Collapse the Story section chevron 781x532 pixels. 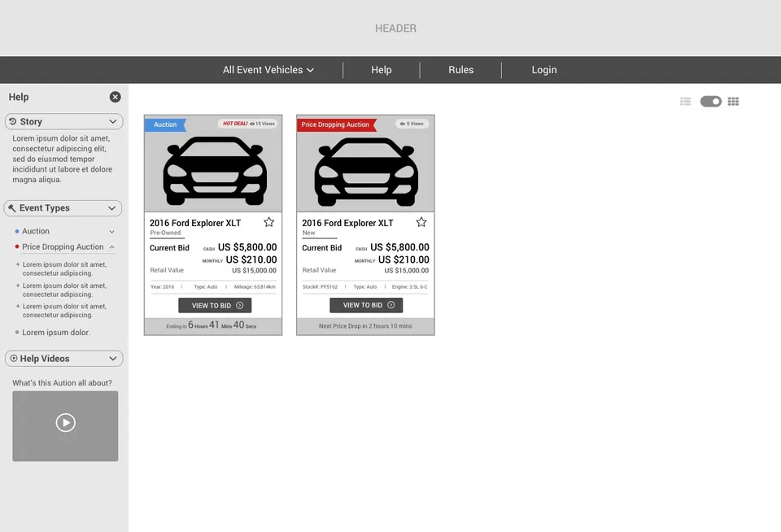click(112, 121)
